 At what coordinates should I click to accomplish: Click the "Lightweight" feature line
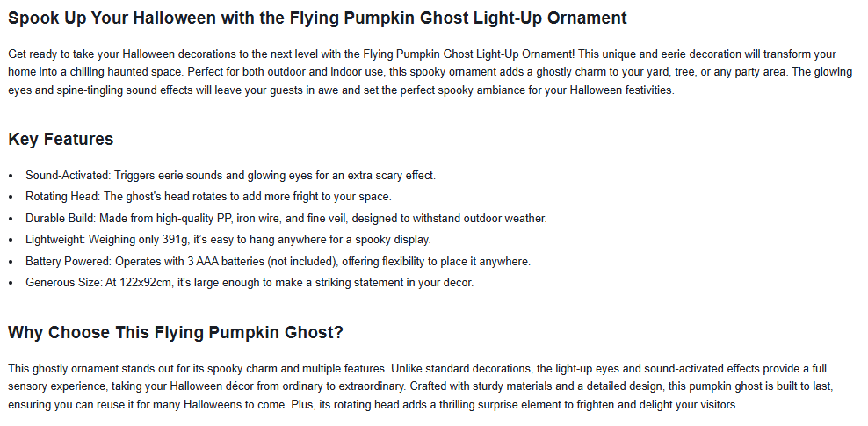click(228, 240)
